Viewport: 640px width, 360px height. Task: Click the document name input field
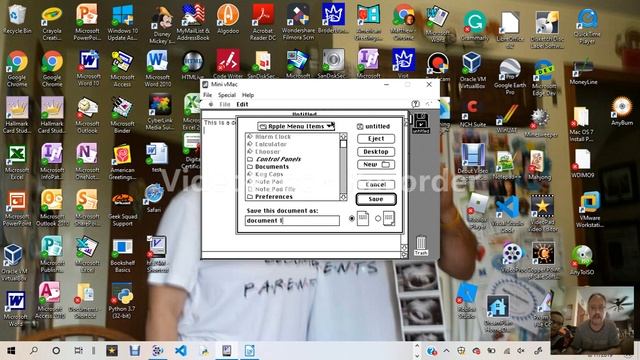click(x=292, y=220)
